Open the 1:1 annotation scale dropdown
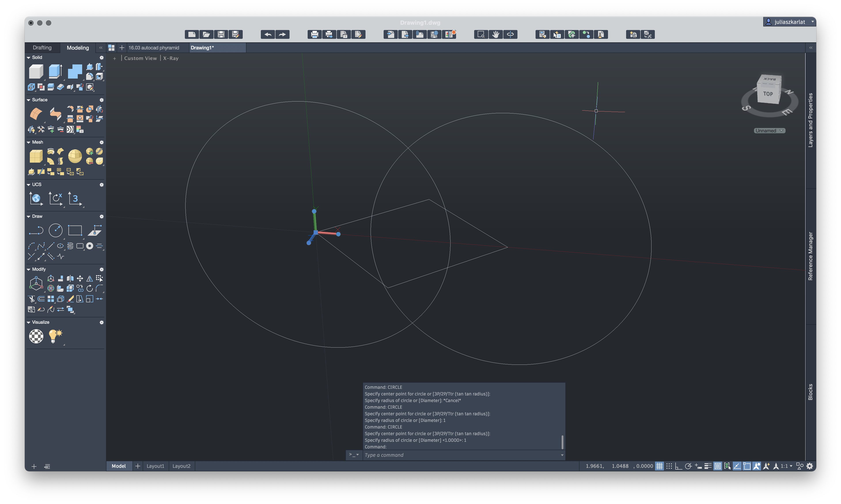This screenshot has width=841, height=504. (x=786, y=466)
